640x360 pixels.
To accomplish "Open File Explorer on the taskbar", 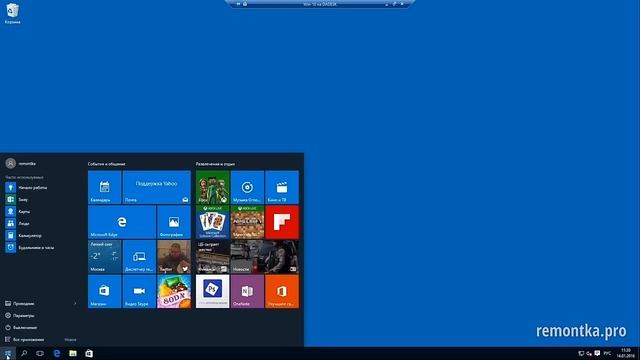I will click(73, 353).
